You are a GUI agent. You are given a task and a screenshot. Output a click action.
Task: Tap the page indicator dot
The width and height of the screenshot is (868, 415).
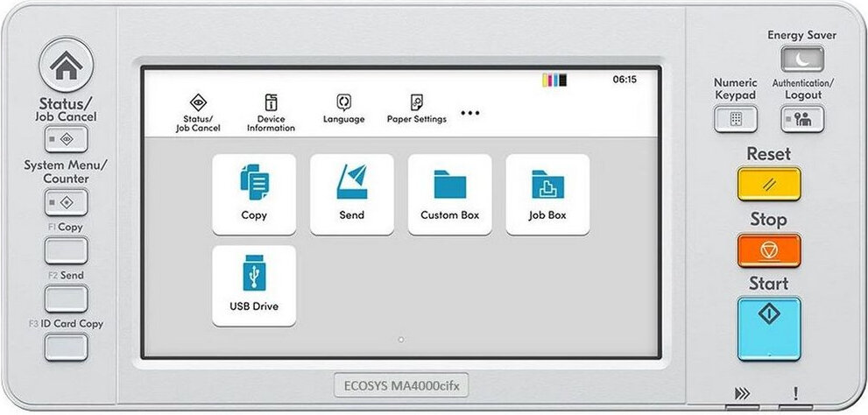[401, 340]
